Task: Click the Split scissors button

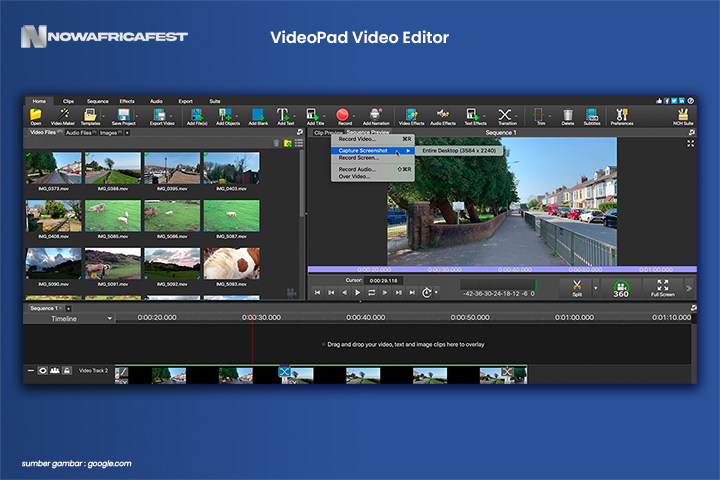Action: point(577,288)
